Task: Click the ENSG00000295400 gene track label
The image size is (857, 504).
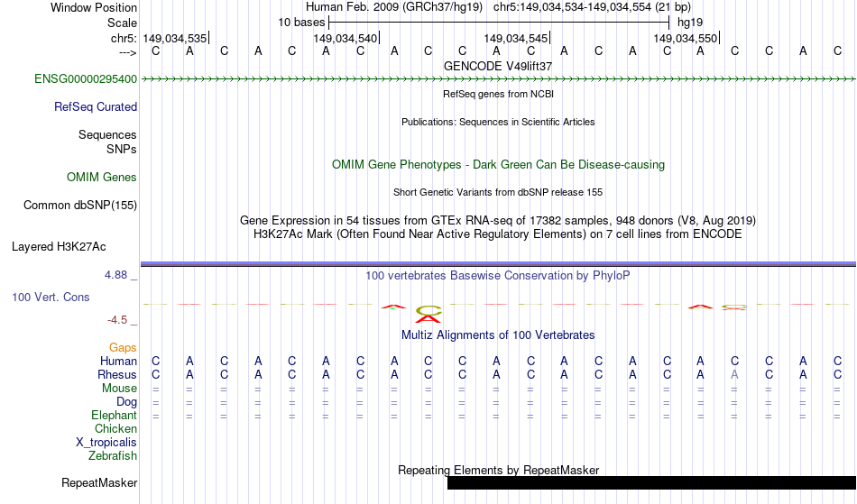Action: pos(86,79)
